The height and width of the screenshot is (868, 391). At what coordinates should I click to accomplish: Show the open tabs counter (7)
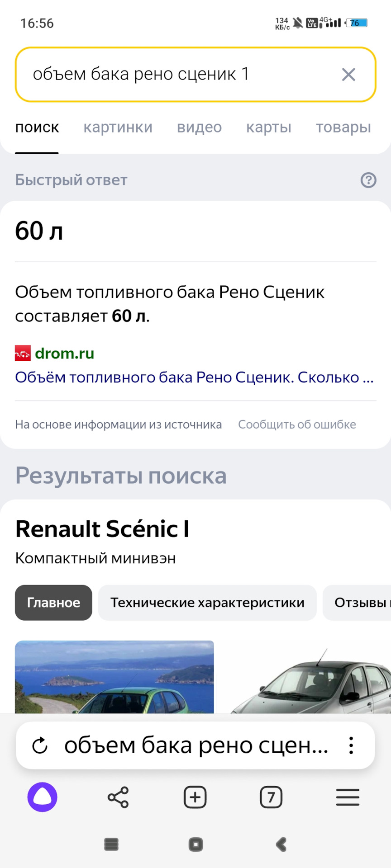271,797
